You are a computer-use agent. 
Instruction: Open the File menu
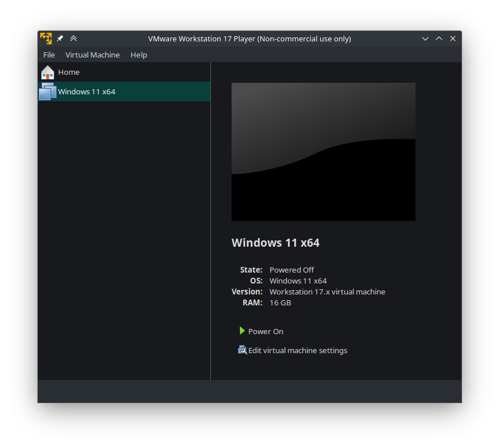click(x=49, y=55)
